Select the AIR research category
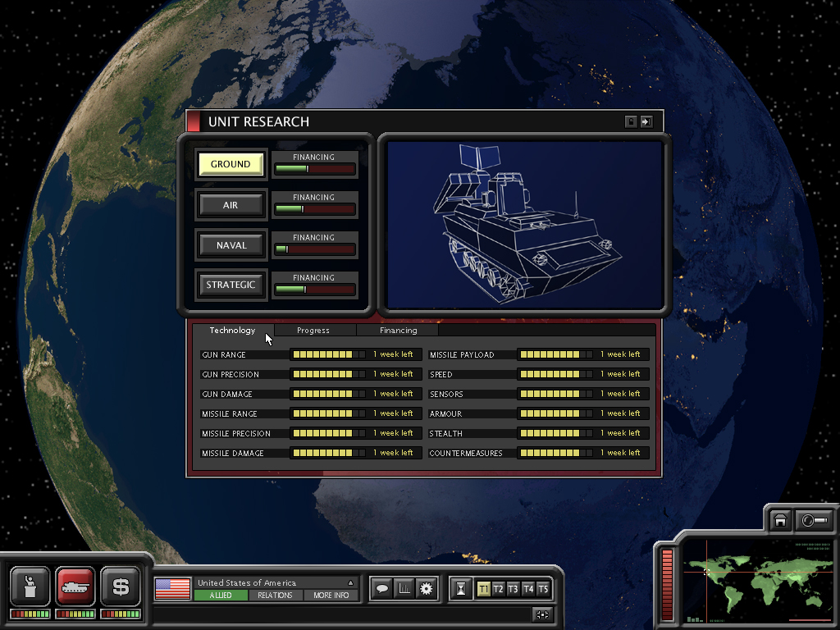 point(231,205)
